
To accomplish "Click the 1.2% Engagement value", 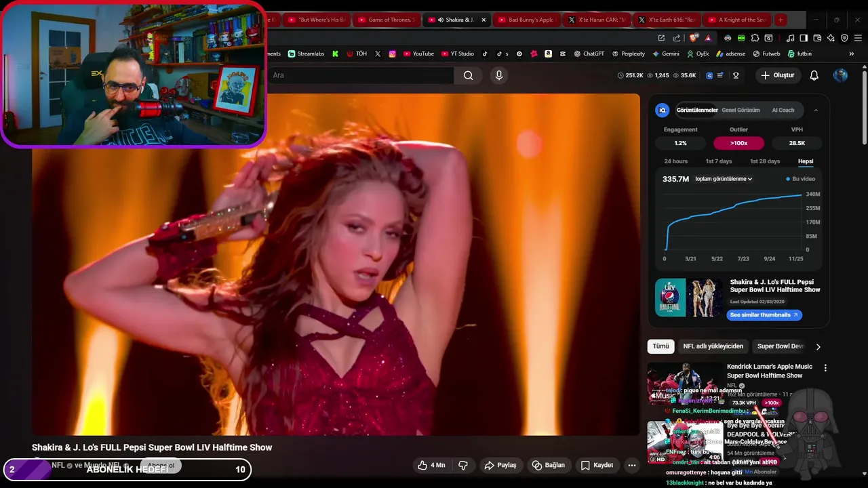I will (x=680, y=143).
